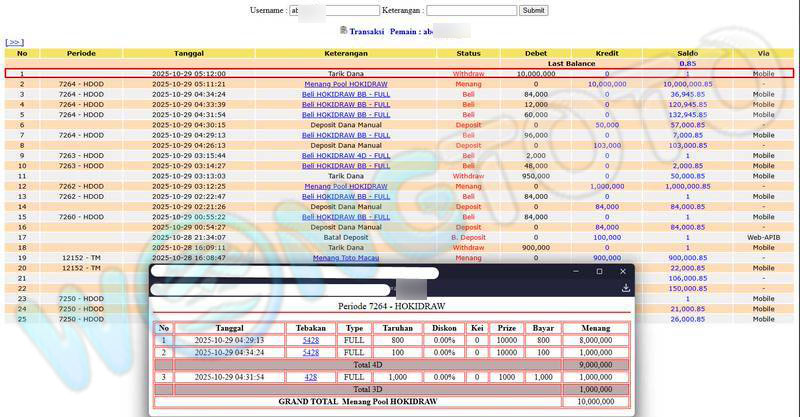Click the Username input field
The image size is (800, 417).
click(x=328, y=10)
